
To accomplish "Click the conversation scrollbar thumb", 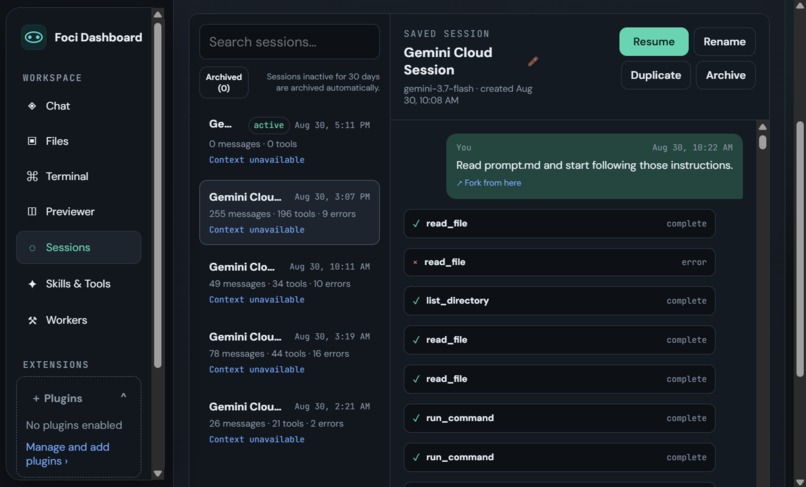I will [762, 142].
